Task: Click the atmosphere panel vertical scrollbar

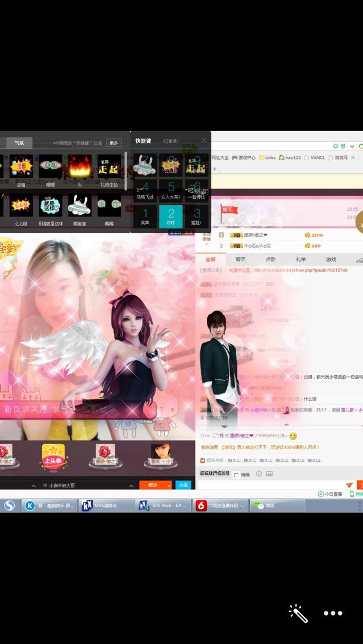Action: (x=125, y=172)
